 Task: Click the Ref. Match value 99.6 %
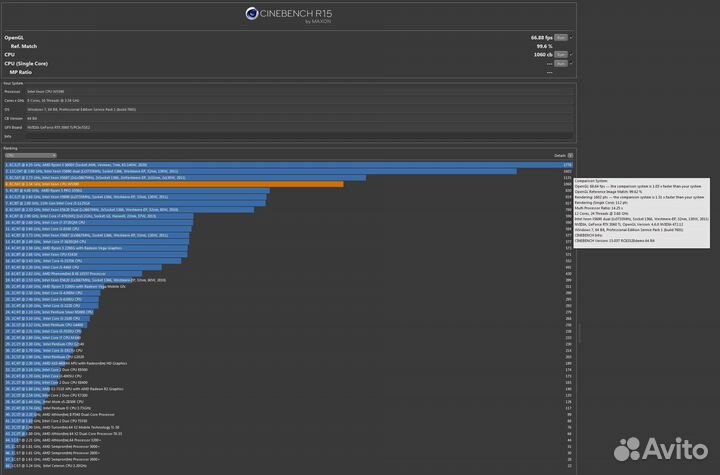(545, 46)
